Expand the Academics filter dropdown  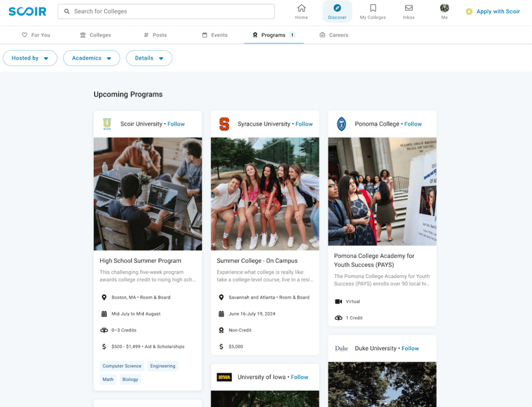tap(92, 58)
